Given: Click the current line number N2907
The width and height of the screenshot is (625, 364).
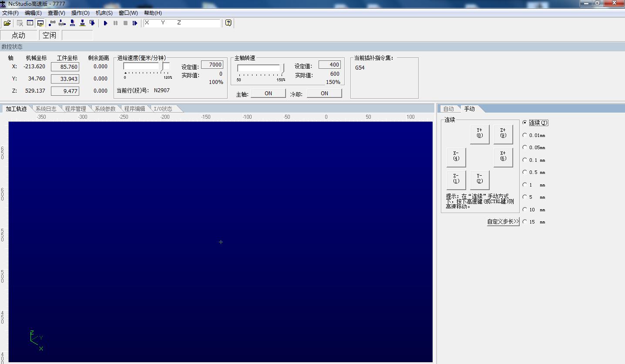Looking at the screenshot, I should pyautogui.click(x=162, y=90).
